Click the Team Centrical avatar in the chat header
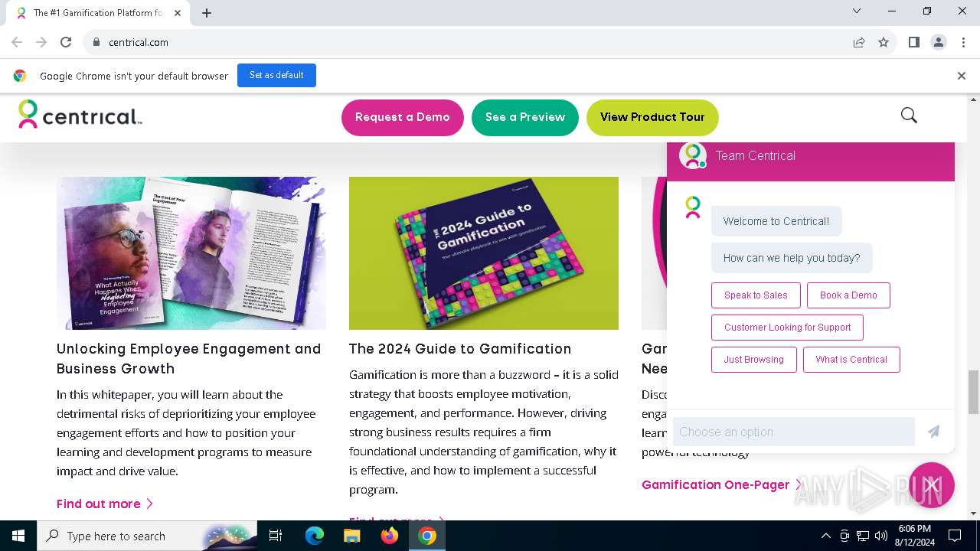Viewport: 980px width, 551px height. click(x=693, y=155)
